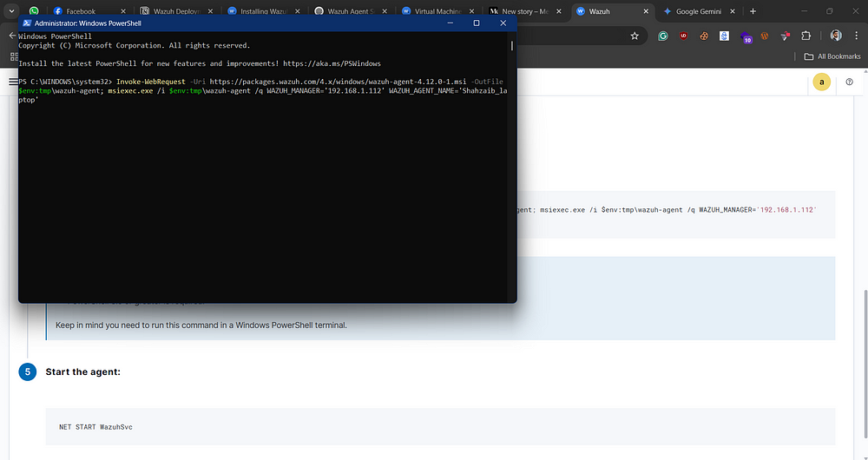Switch to the Facebook tab
Image resolution: width=868 pixels, height=460 pixels.
[x=82, y=11]
